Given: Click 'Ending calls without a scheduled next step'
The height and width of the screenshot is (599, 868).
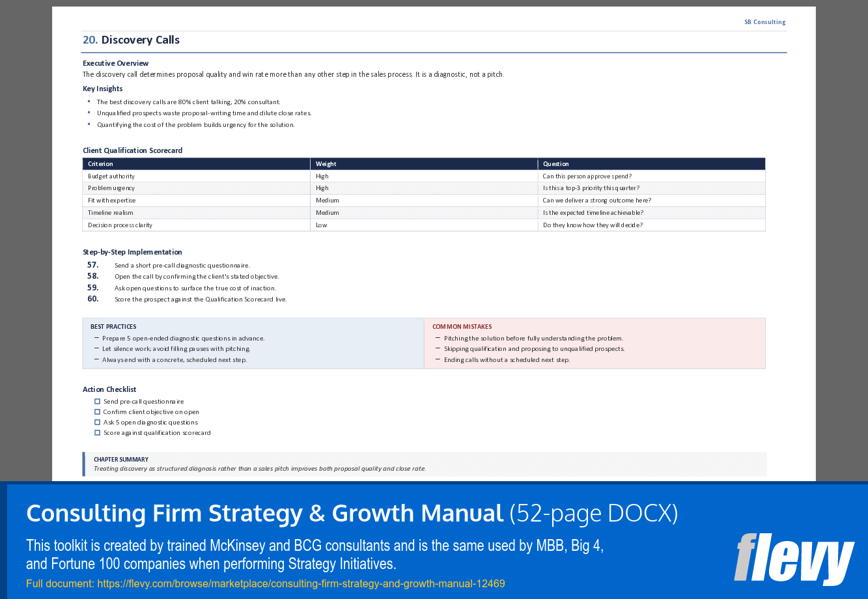Looking at the screenshot, I should point(507,360).
